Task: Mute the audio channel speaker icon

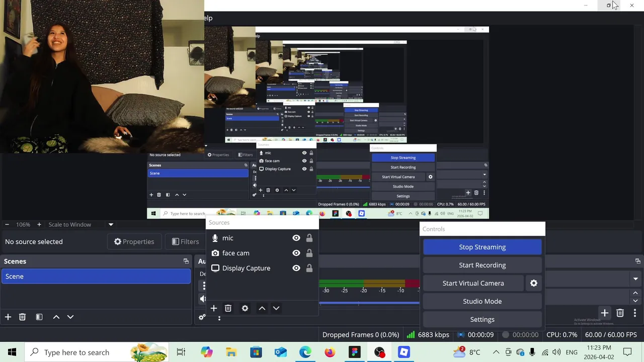Action: coord(203,299)
